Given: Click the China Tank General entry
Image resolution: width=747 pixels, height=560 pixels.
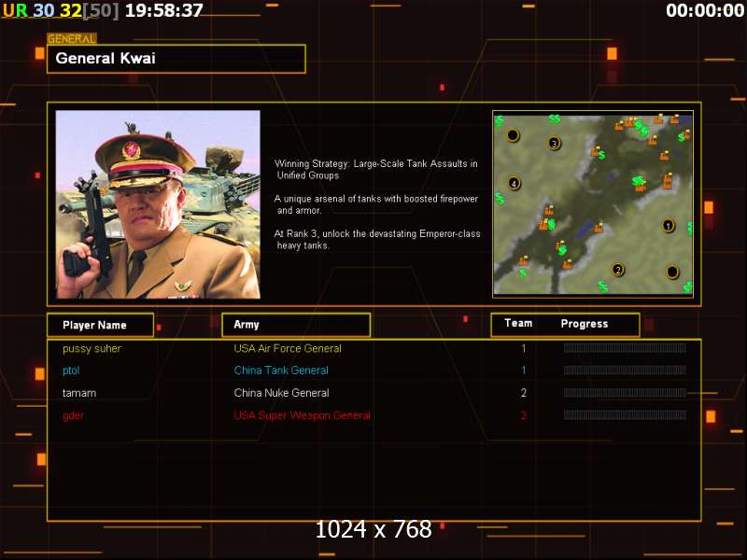Looking at the screenshot, I should 281,371.
